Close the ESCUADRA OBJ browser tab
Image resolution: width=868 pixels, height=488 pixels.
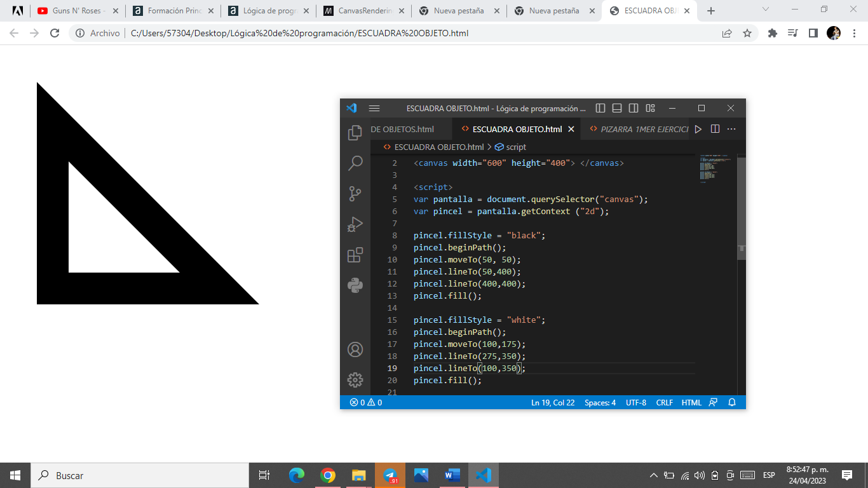pyautogui.click(x=687, y=11)
